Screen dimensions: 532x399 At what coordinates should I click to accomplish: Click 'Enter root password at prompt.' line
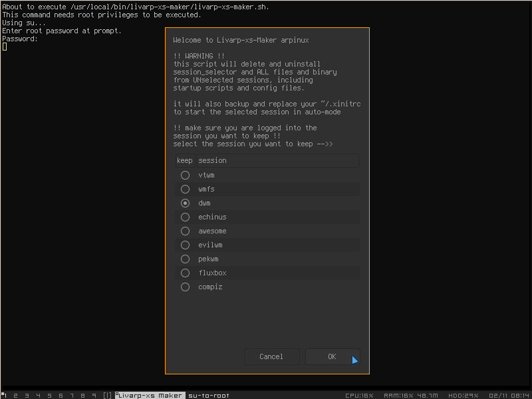point(62,31)
